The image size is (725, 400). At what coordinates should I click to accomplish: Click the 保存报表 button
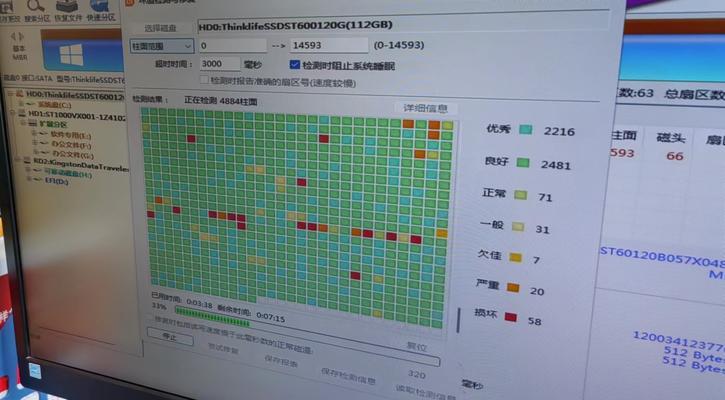281,362
